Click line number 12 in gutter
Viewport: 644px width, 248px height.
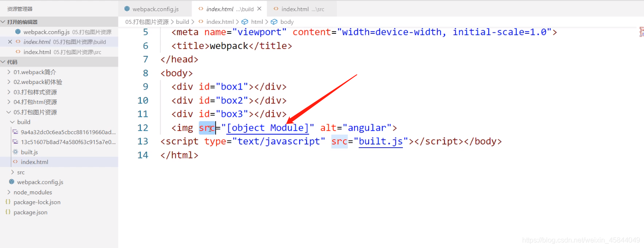(143, 128)
